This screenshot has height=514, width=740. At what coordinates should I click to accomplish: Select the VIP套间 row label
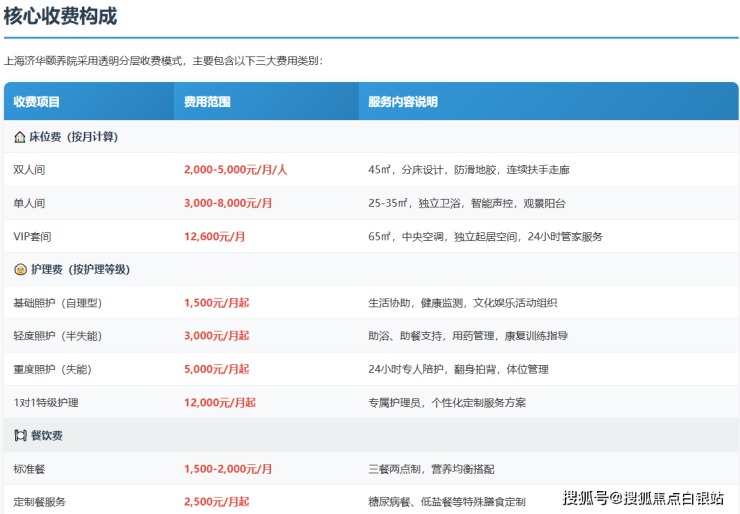coord(32,237)
